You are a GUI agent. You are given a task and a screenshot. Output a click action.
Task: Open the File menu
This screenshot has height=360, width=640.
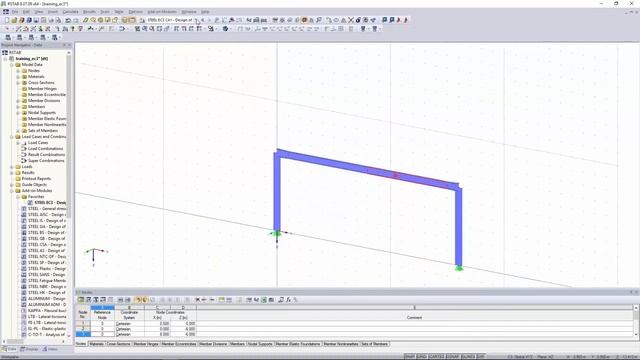point(15,12)
